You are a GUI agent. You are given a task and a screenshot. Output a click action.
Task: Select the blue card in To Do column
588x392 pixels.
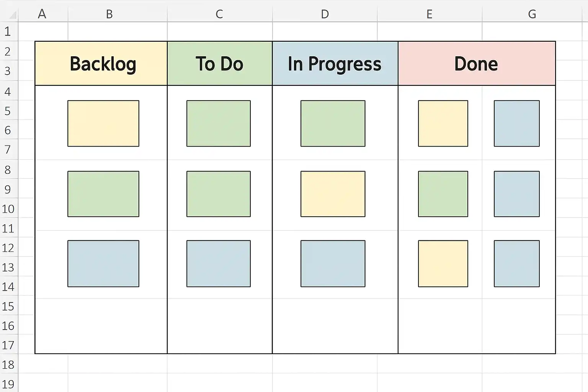click(219, 264)
